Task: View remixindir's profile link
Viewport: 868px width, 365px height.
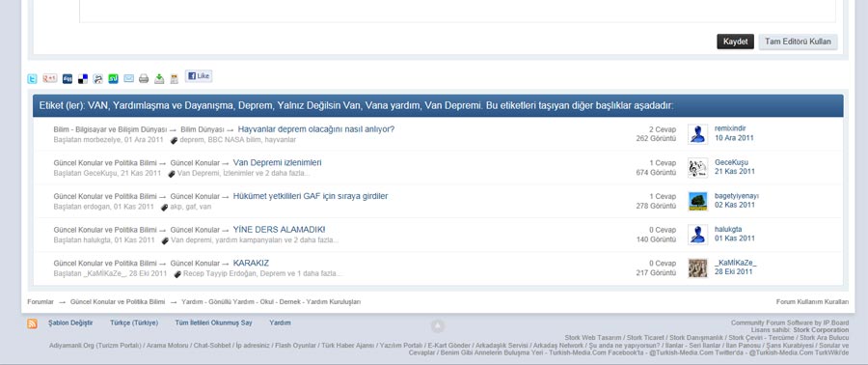Action: (x=730, y=128)
